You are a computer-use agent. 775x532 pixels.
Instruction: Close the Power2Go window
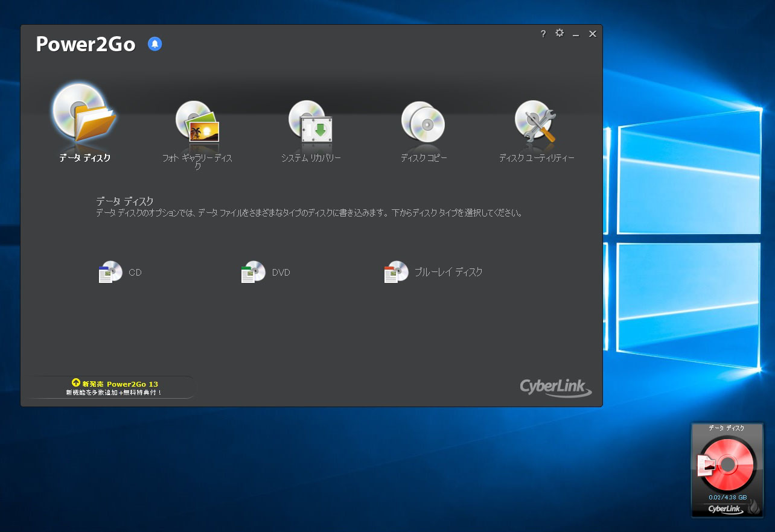(593, 34)
